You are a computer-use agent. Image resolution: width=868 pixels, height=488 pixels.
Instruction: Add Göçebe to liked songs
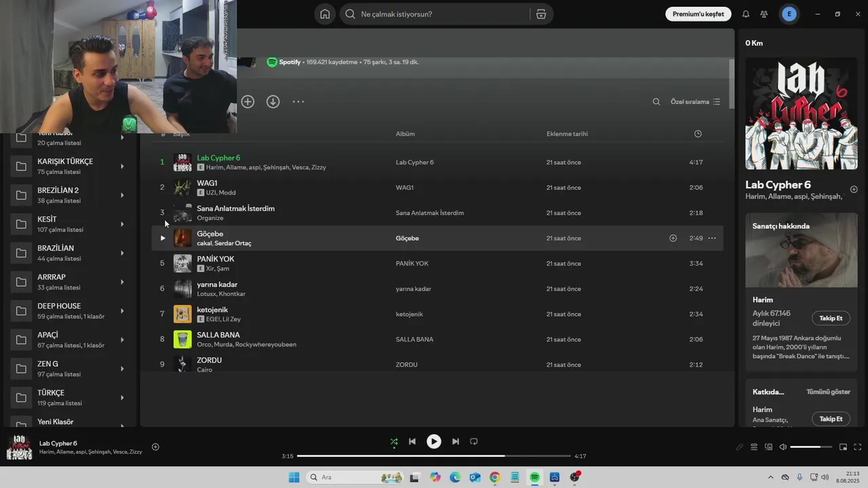673,238
